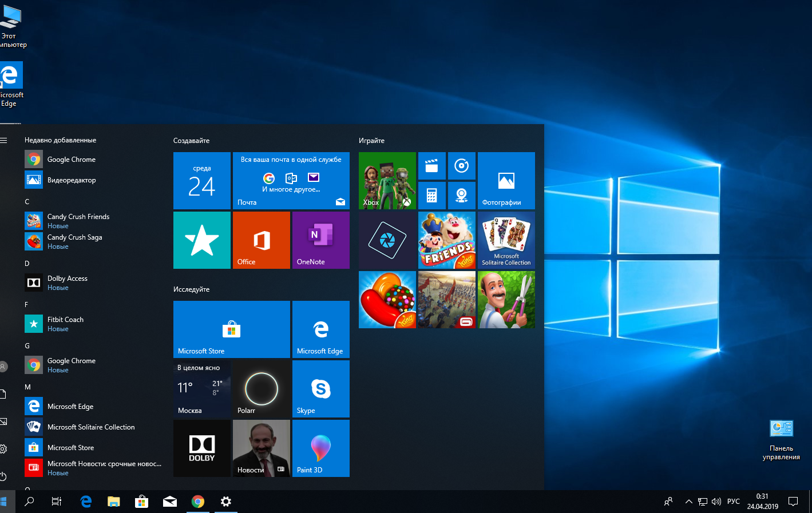Launch the Fitbit Coach star tile

tap(202, 240)
